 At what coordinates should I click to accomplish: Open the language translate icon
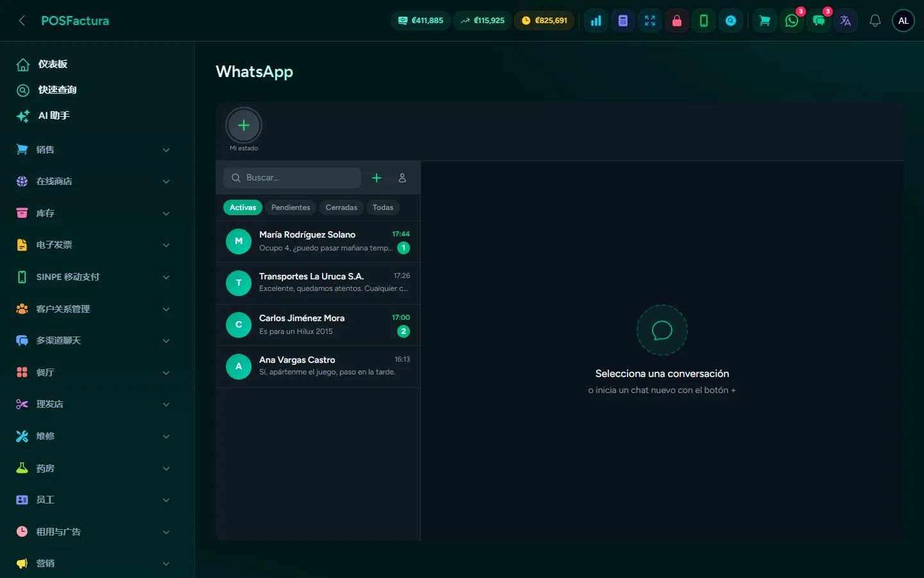pos(846,21)
